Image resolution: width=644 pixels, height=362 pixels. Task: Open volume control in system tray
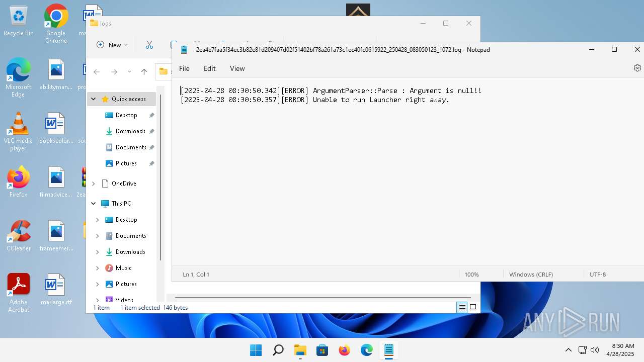(x=595, y=350)
